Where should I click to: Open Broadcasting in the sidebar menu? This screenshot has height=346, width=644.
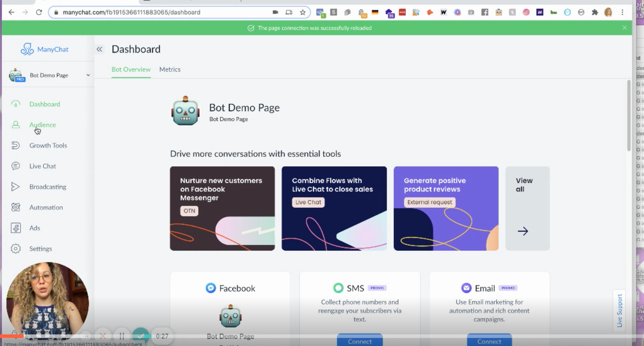pos(48,187)
